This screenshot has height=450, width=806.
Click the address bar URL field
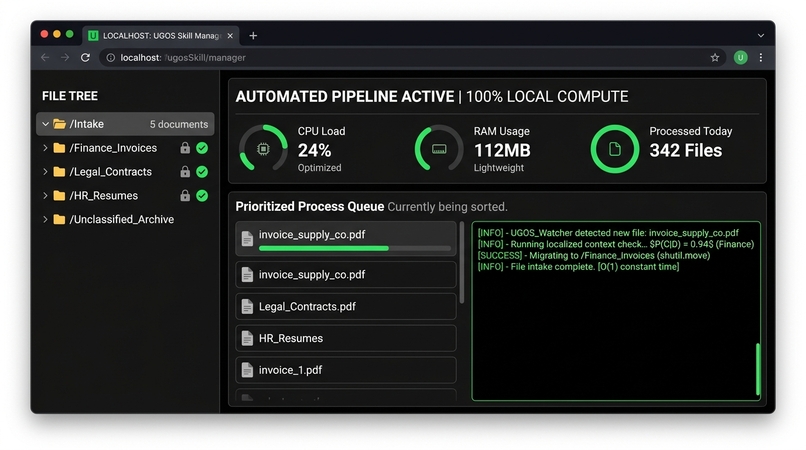[411, 58]
